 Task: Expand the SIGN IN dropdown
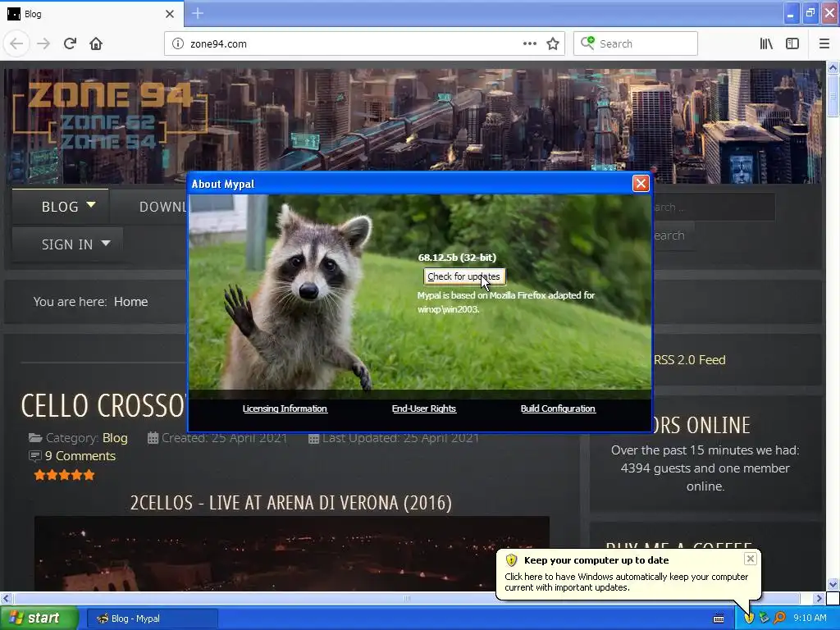coord(68,244)
